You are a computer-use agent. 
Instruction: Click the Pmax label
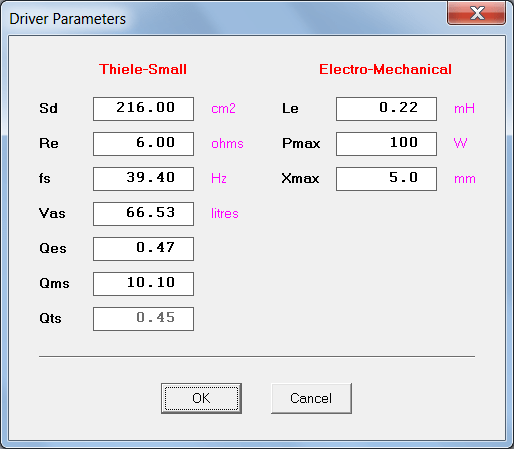(301, 143)
